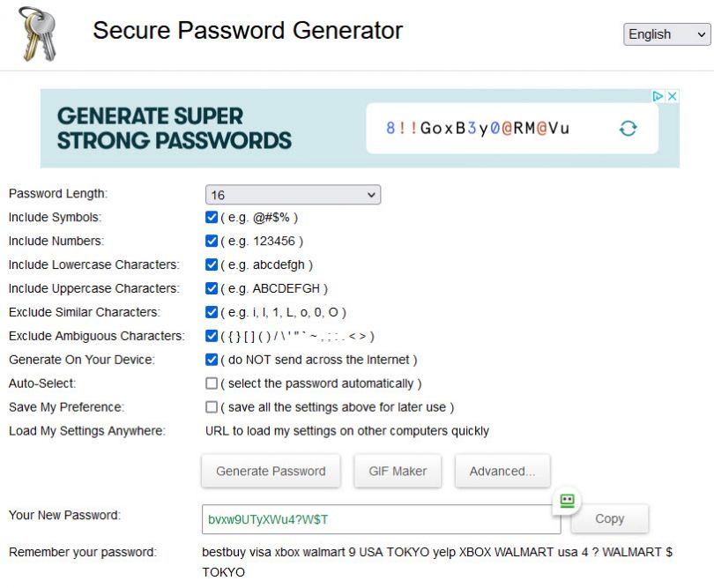Uncheck Include Symbols
Image resolution: width=714 pixels, height=588 pixels.
tap(210, 218)
